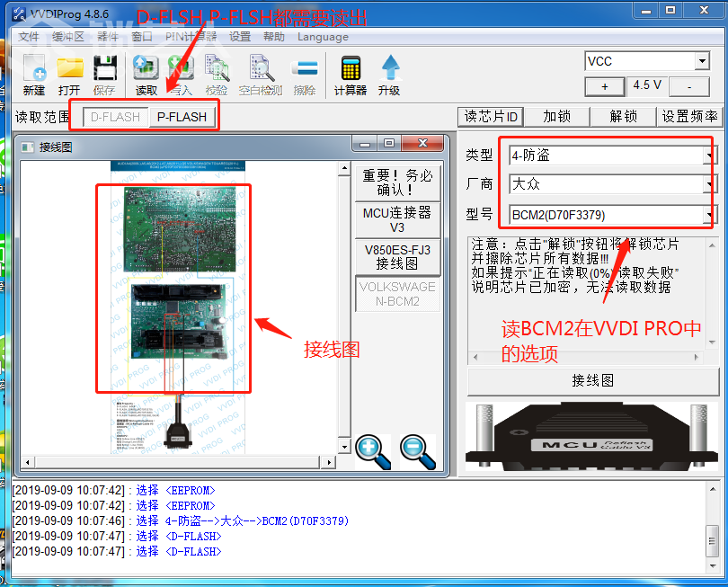
Task: Run the 校验 (Verify) tool
Action: tap(217, 75)
